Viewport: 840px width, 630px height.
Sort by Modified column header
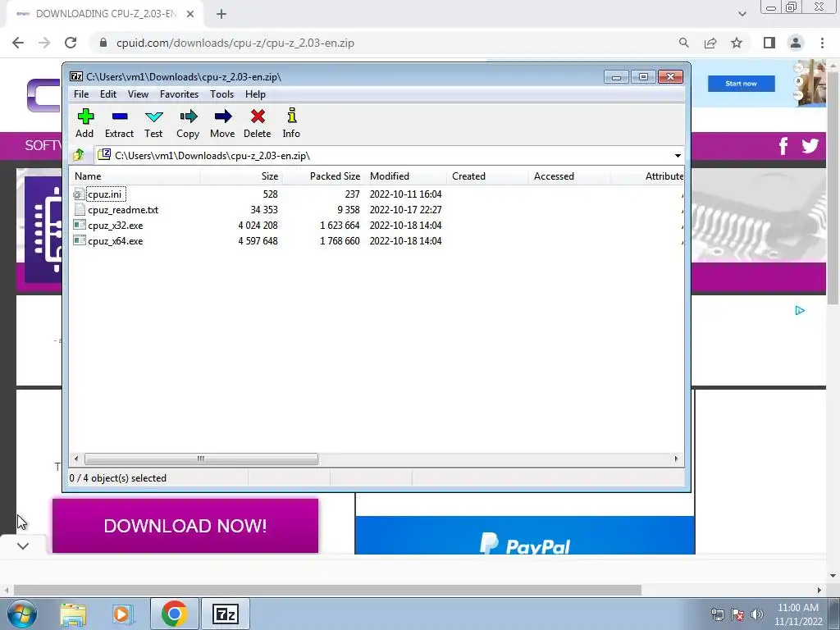405,176
